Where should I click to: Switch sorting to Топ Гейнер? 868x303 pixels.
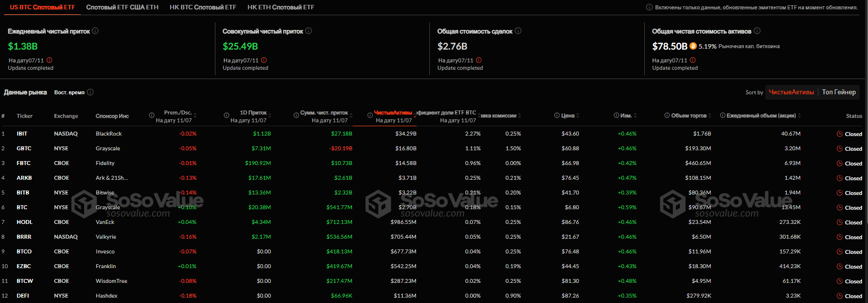(x=839, y=92)
